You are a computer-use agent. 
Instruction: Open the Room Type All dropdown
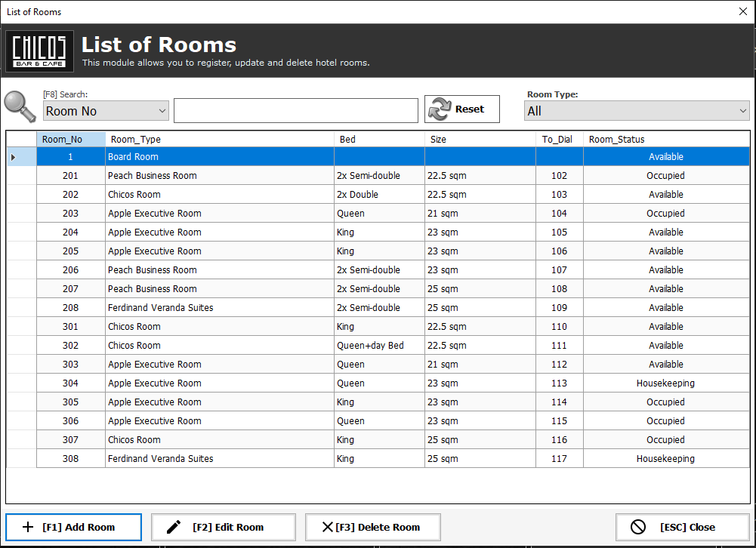637,111
